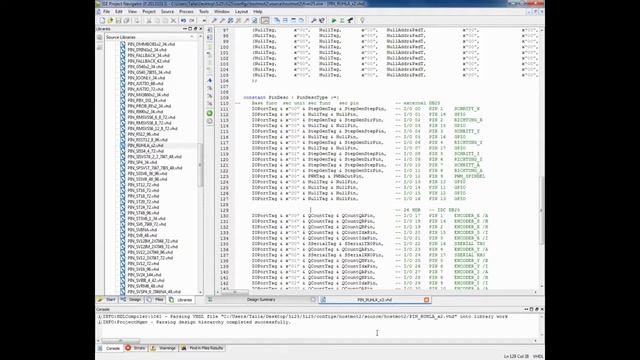The width and height of the screenshot is (640, 360).
Task: Click the code editor vertical scrollbar
Action: [x=542, y=210]
